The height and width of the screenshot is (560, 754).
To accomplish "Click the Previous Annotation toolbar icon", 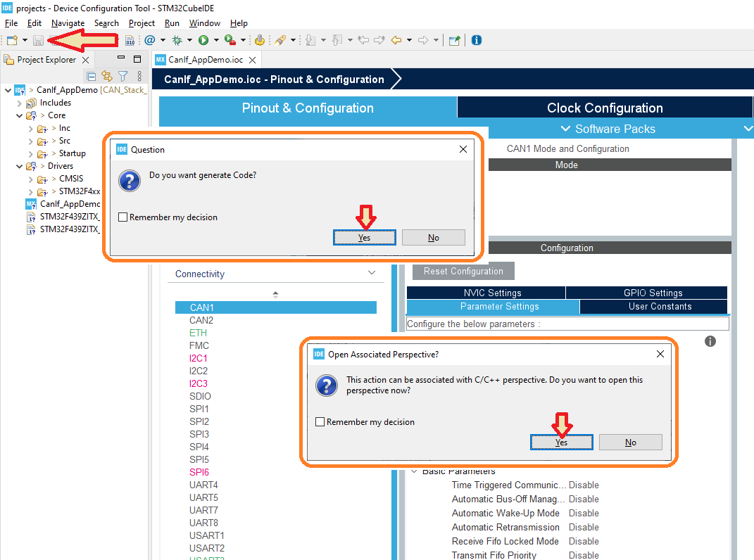I will 337,40.
